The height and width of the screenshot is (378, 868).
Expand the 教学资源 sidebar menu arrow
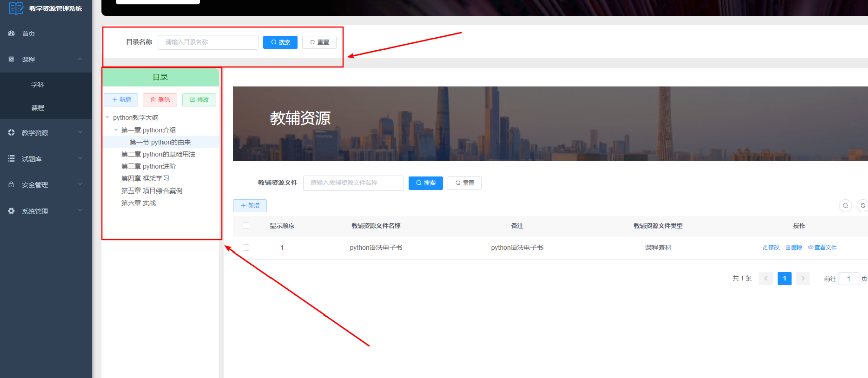tap(80, 132)
